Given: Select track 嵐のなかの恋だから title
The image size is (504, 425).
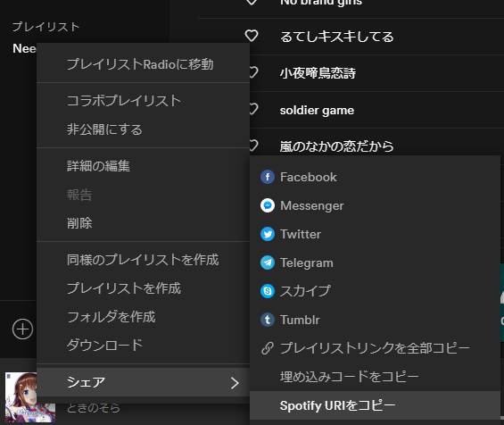Looking at the screenshot, I should coord(337,146).
